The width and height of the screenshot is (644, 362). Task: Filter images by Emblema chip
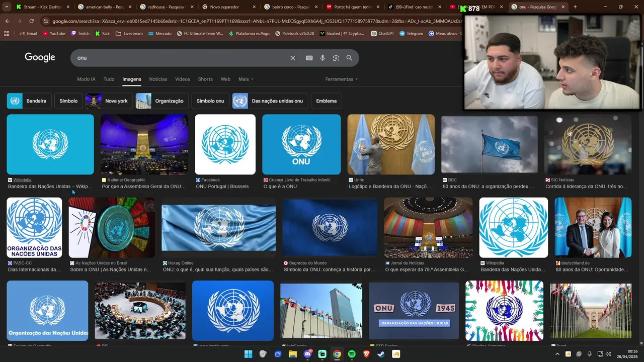(327, 101)
